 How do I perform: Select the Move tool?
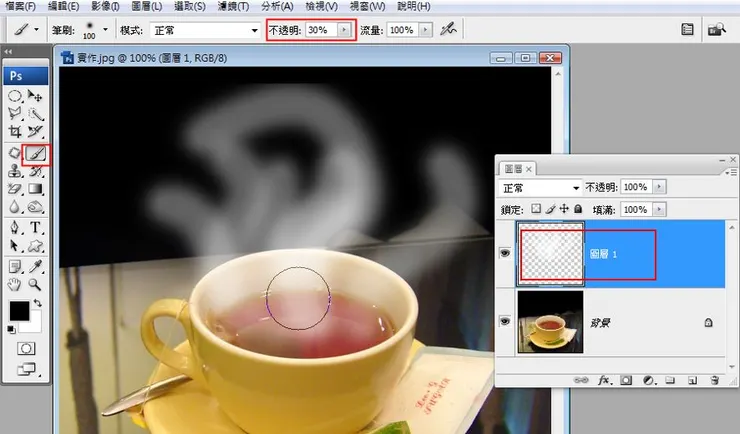(x=36, y=97)
